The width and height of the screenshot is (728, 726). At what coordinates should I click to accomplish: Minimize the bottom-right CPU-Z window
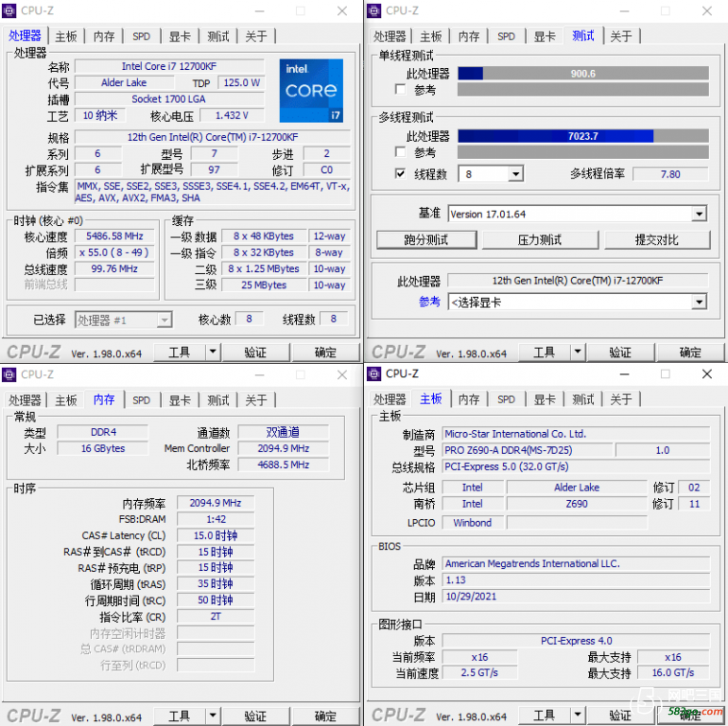624,373
